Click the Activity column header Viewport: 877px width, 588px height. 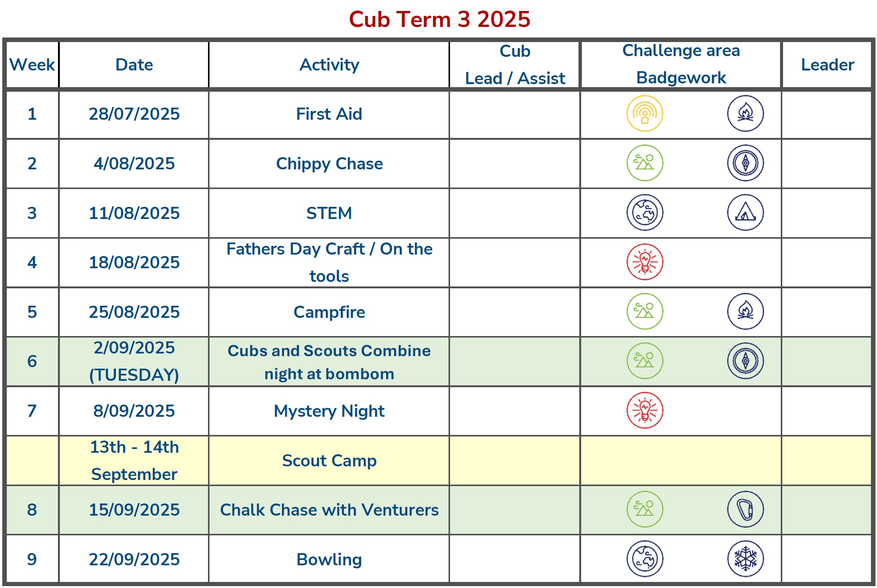click(328, 65)
